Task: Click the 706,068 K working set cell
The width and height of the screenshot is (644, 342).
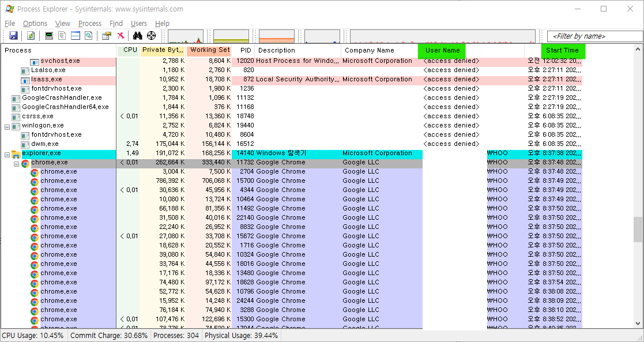Action: tap(216, 181)
